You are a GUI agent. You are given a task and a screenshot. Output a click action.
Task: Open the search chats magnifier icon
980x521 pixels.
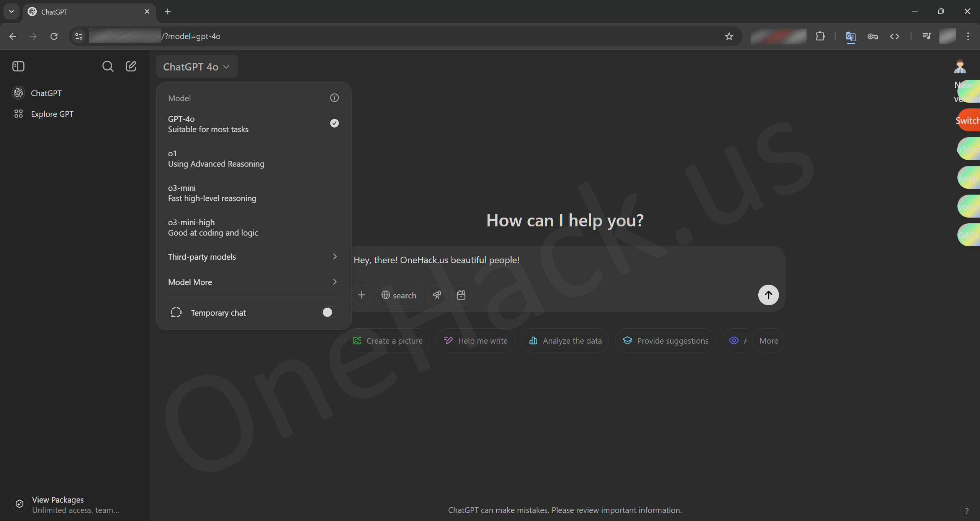click(x=108, y=66)
